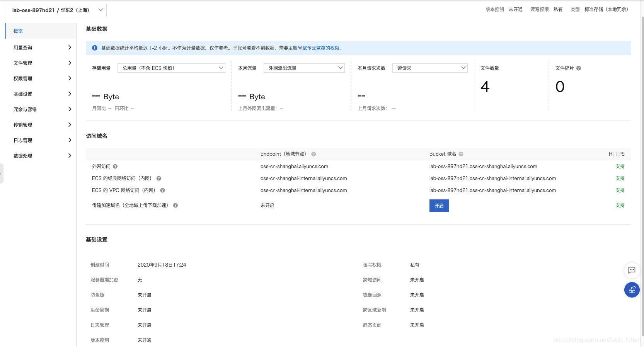Screen dimensions: 644x347
Task: Click help icon next to 传输加速域名
Action: 175,206
